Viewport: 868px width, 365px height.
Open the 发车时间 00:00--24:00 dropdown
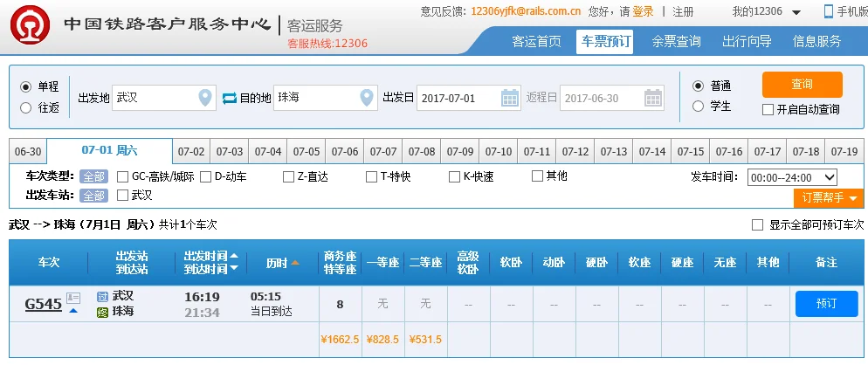coord(792,177)
